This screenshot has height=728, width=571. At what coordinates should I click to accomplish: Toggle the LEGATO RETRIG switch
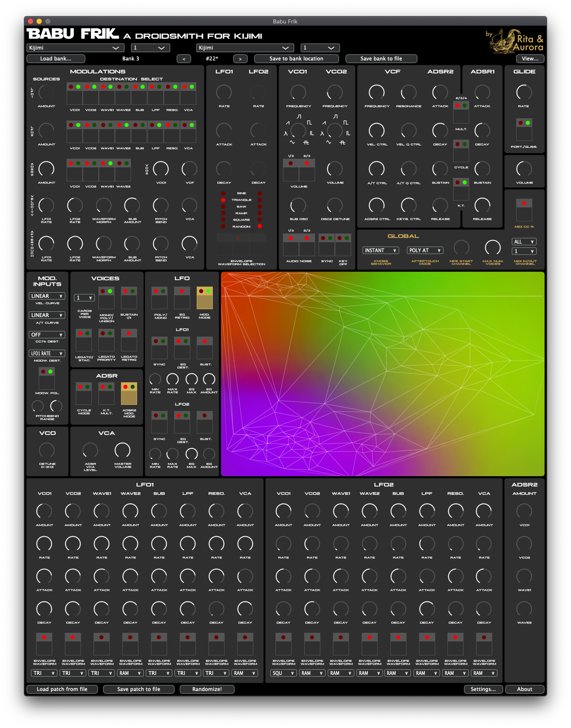[129, 340]
